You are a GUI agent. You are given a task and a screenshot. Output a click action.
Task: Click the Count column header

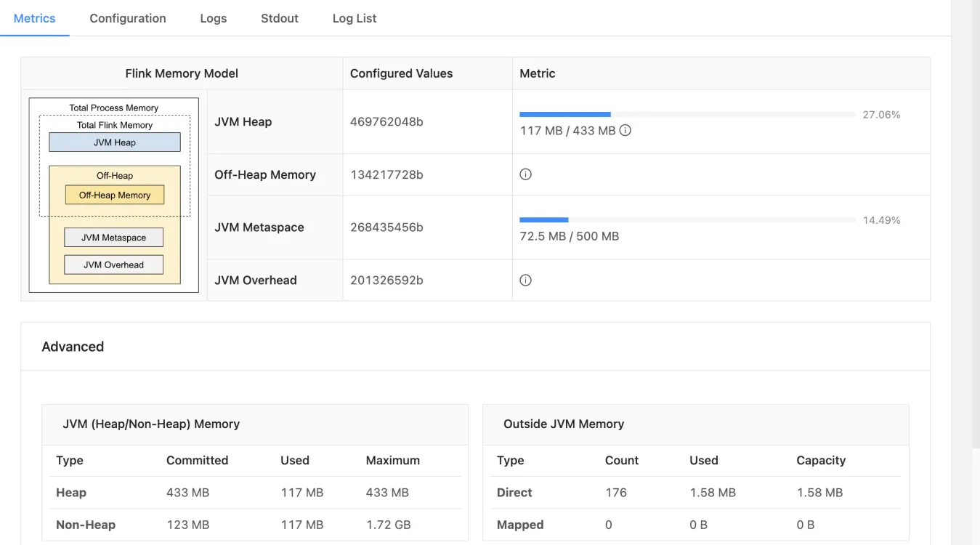point(622,460)
